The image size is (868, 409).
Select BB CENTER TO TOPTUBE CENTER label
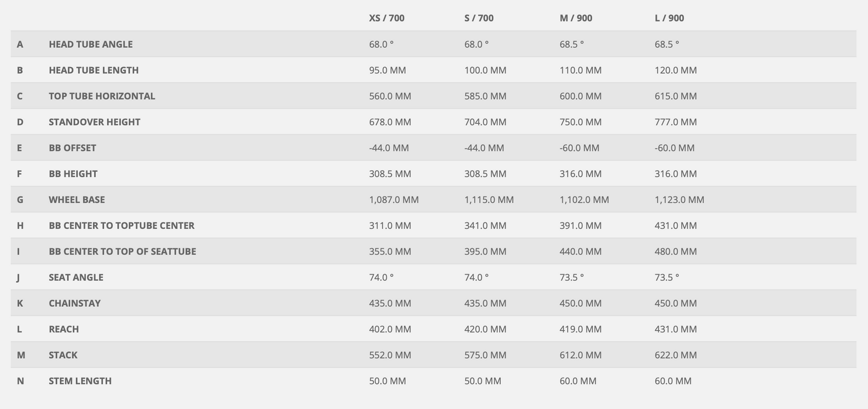coord(122,226)
